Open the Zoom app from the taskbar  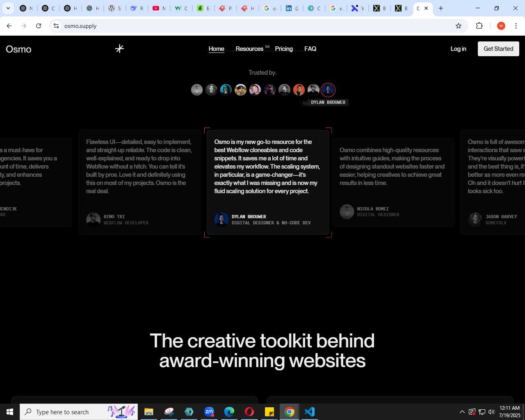209,412
